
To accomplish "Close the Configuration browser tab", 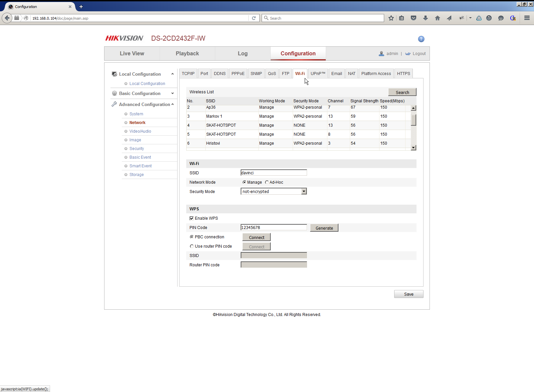I will 70,7.
